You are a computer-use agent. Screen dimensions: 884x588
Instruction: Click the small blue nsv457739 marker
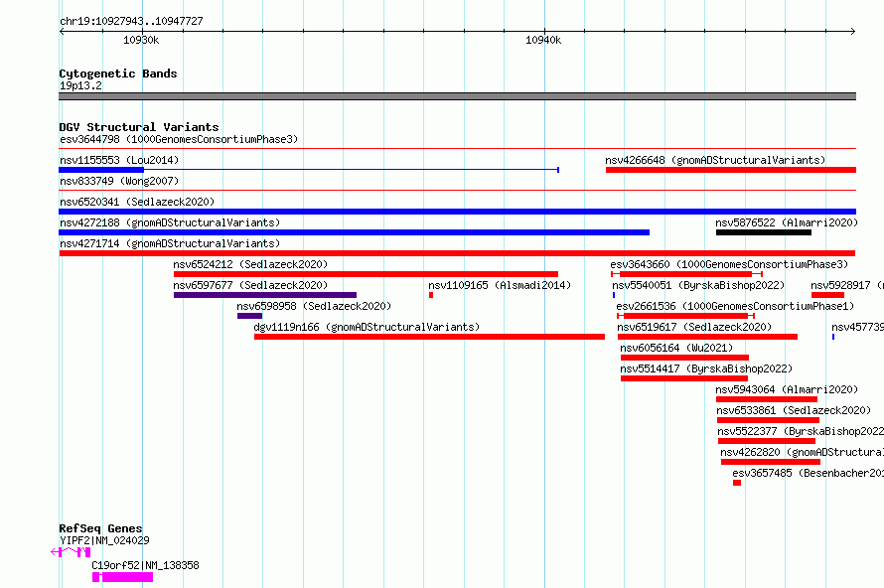[833, 337]
